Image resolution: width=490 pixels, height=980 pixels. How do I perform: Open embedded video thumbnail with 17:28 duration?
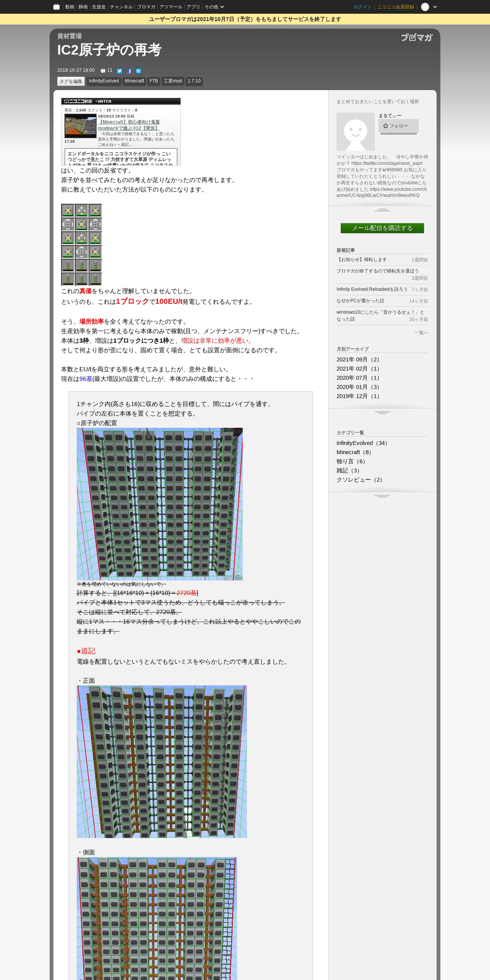pyautogui.click(x=81, y=126)
